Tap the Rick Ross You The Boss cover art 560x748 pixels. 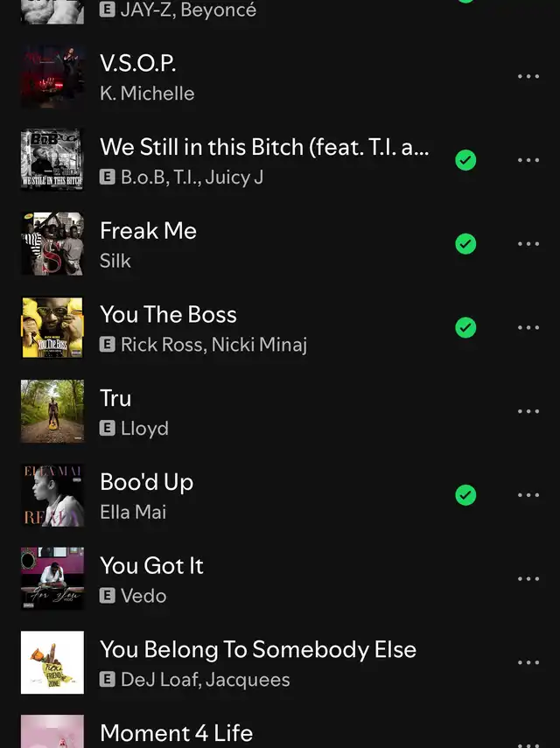52,327
